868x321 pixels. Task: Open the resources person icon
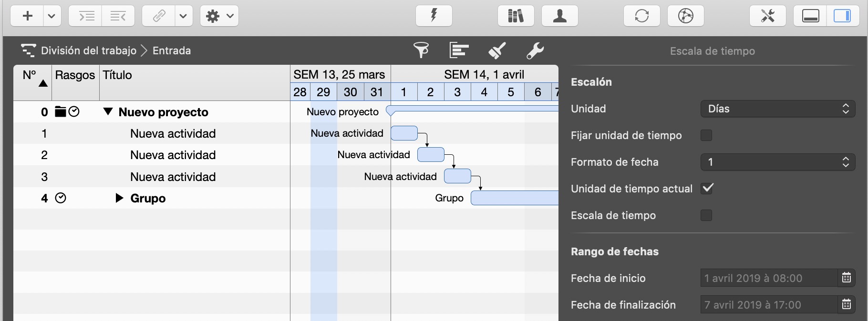(x=559, y=16)
